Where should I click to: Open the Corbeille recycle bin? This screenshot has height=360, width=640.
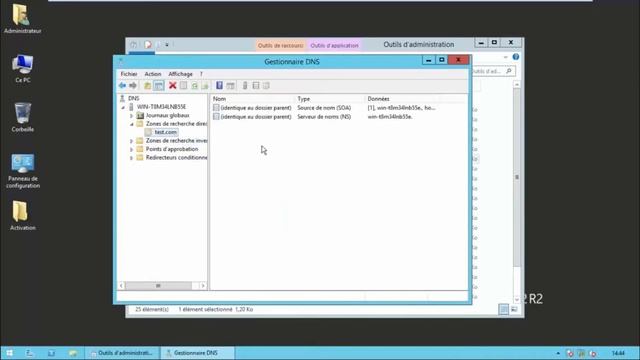pyautogui.click(x=22, y=117)
